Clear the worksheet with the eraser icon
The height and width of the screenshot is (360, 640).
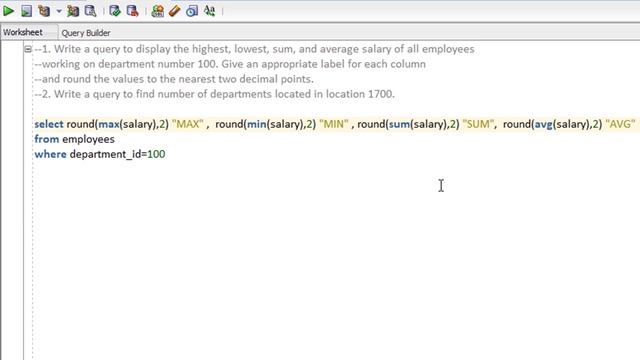click(175, 11)
